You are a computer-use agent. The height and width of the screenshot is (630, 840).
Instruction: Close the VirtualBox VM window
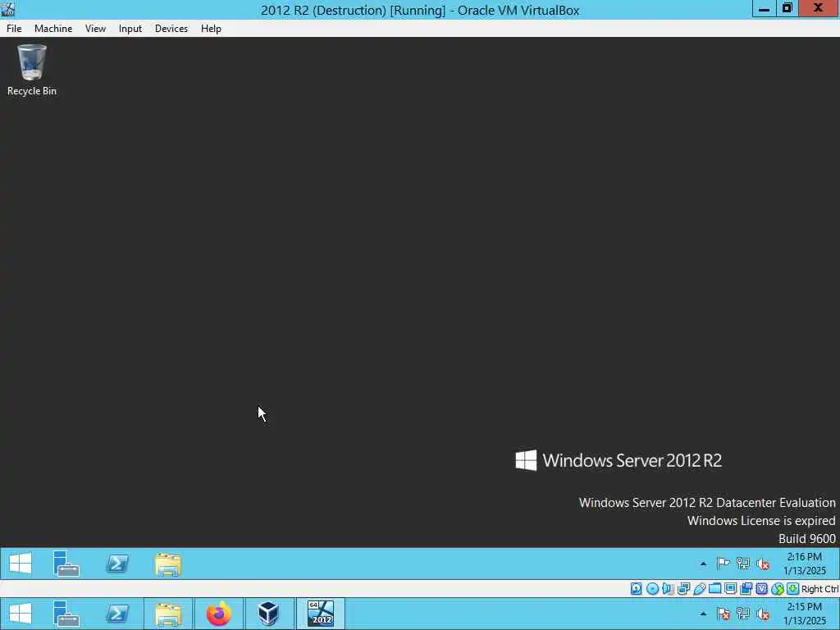(818, 8)
